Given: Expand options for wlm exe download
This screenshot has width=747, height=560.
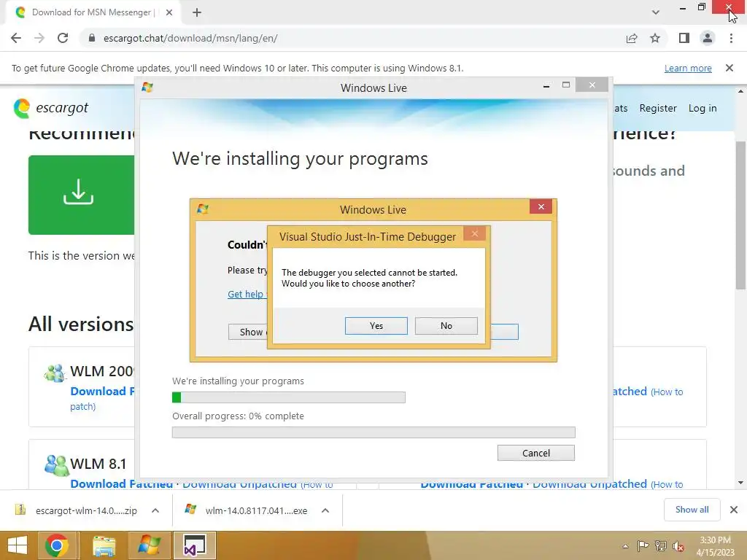Looking at the screenshot, I should (x=325, y=510).
